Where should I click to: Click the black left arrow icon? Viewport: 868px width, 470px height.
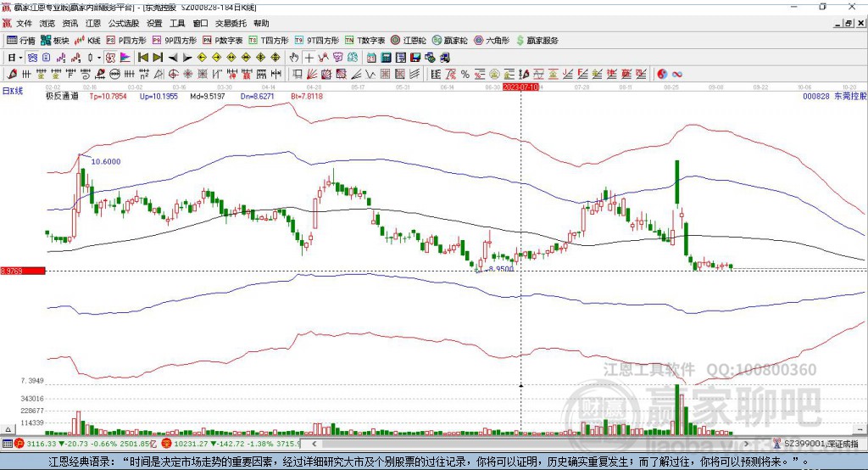(x=173, y=58)
